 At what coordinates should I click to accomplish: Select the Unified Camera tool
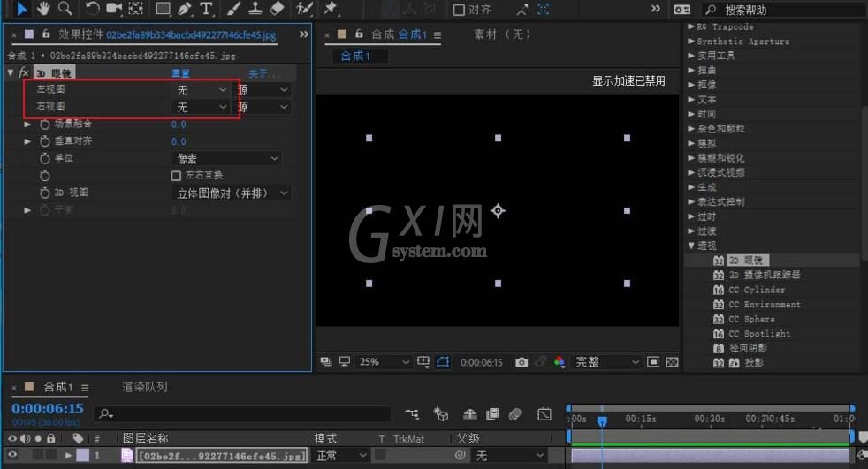pos(114,8)
